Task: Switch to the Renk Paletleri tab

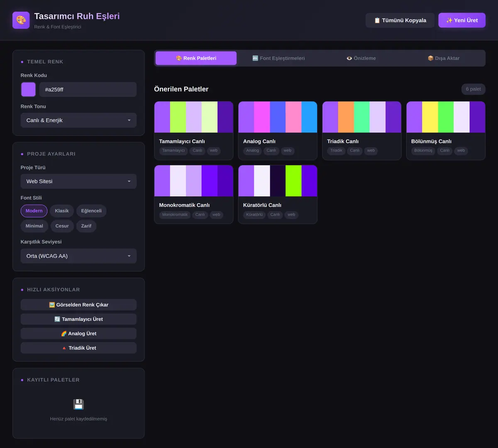Action: click(196, 58)
